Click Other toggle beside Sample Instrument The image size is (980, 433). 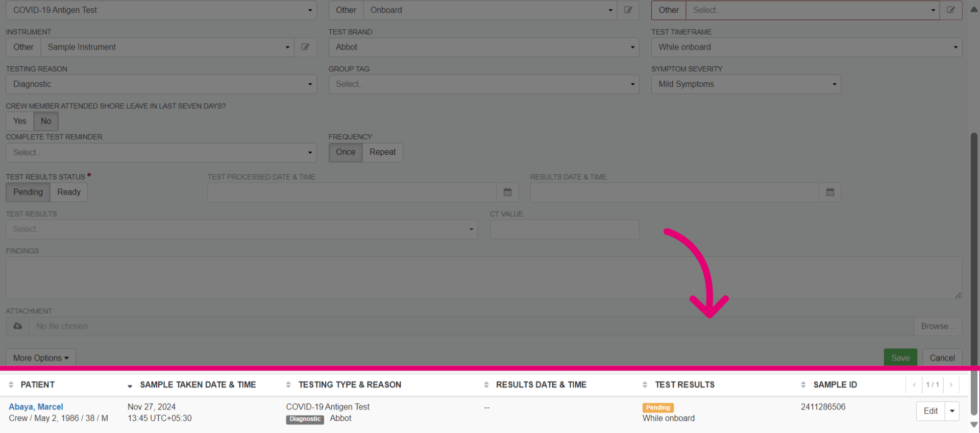(23, 47)
